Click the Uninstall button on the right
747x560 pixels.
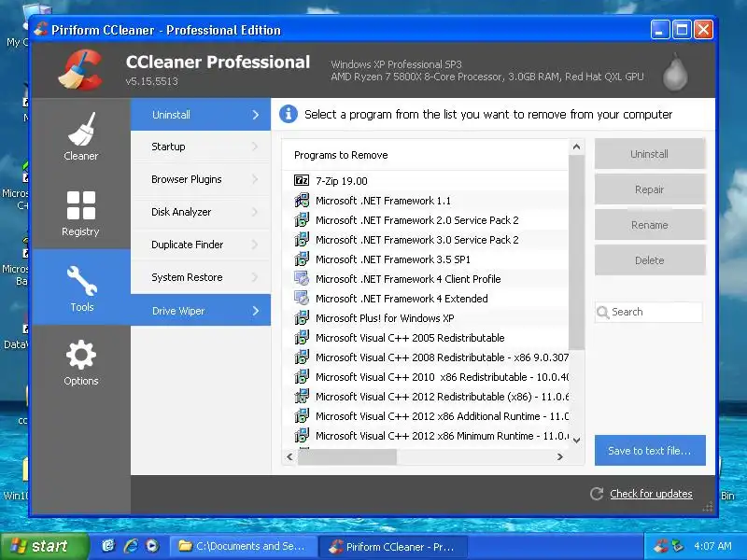(x=650, y=154)
